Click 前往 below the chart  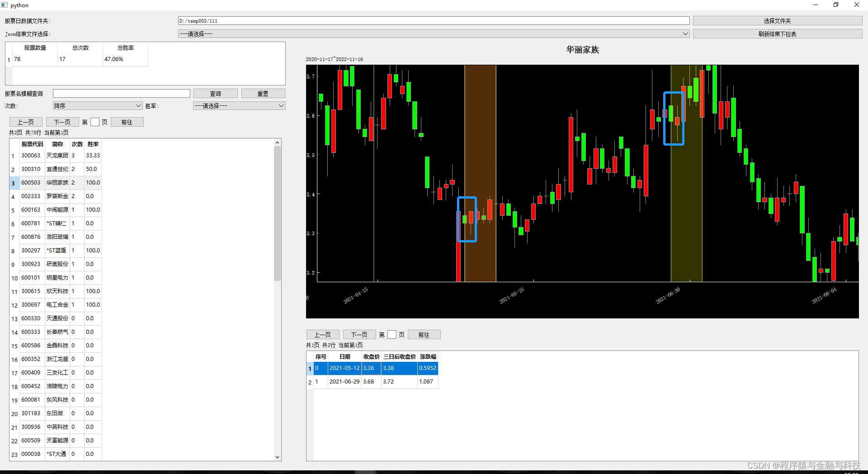[x=424, y=335]
